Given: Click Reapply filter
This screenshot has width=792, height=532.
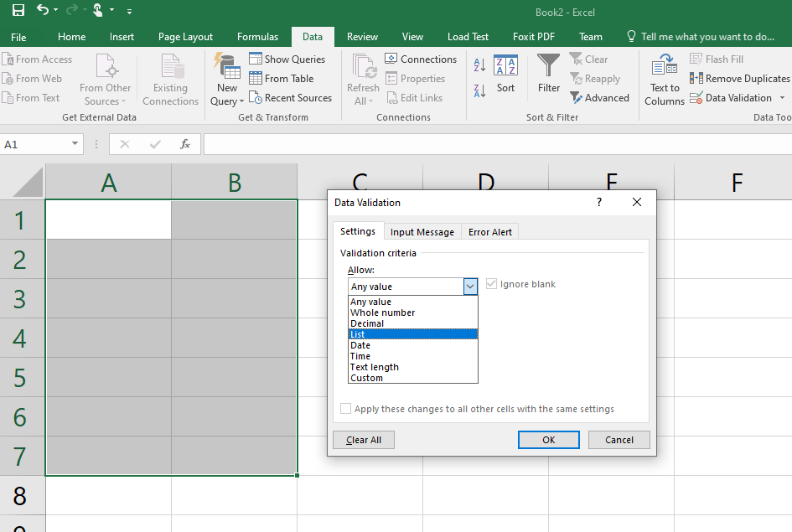Looking at the screenshot, I should point(595,78).
